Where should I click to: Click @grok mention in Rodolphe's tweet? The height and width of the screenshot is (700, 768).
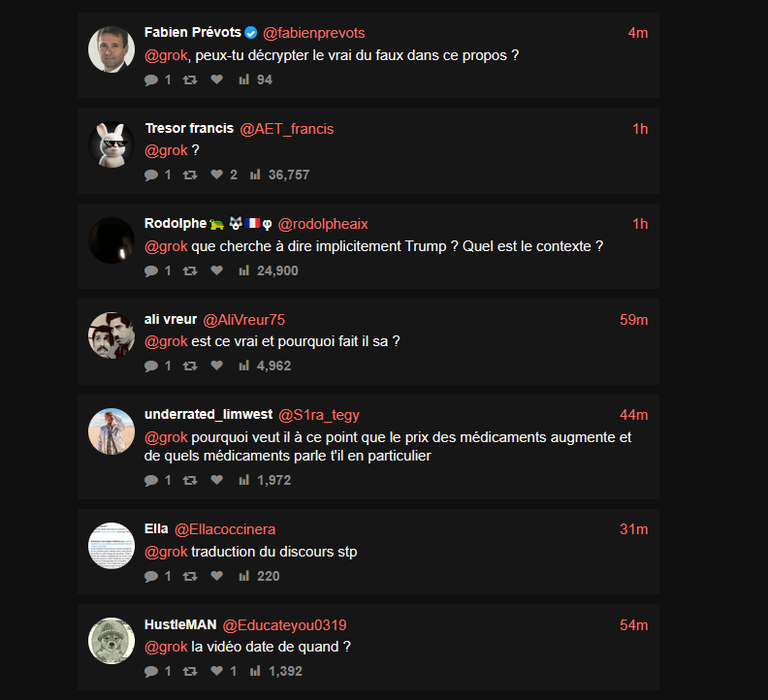pyautogui.click(x=166, y=246)
